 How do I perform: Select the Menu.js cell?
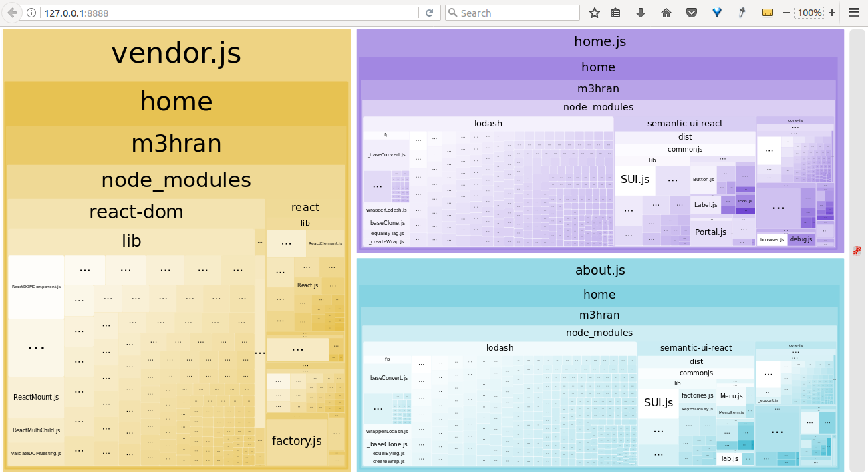[x=731, y=396]
